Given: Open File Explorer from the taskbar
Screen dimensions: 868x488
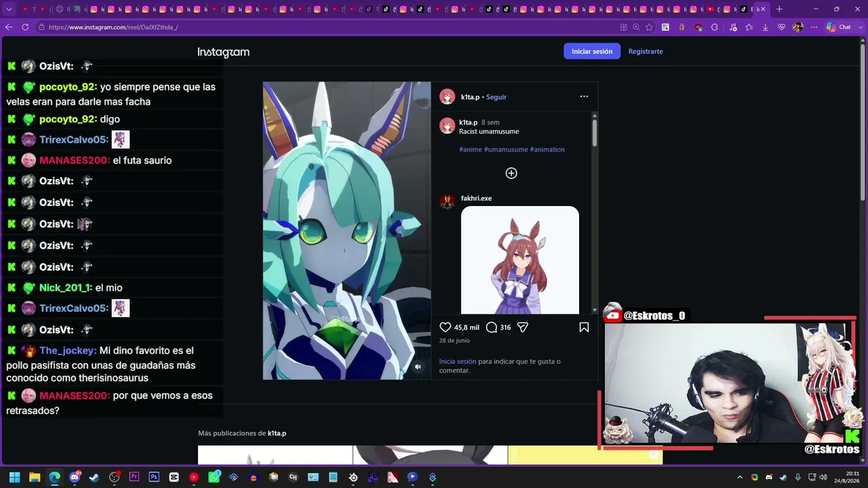Looking at the screenshot, I should [x=35, y=477].
